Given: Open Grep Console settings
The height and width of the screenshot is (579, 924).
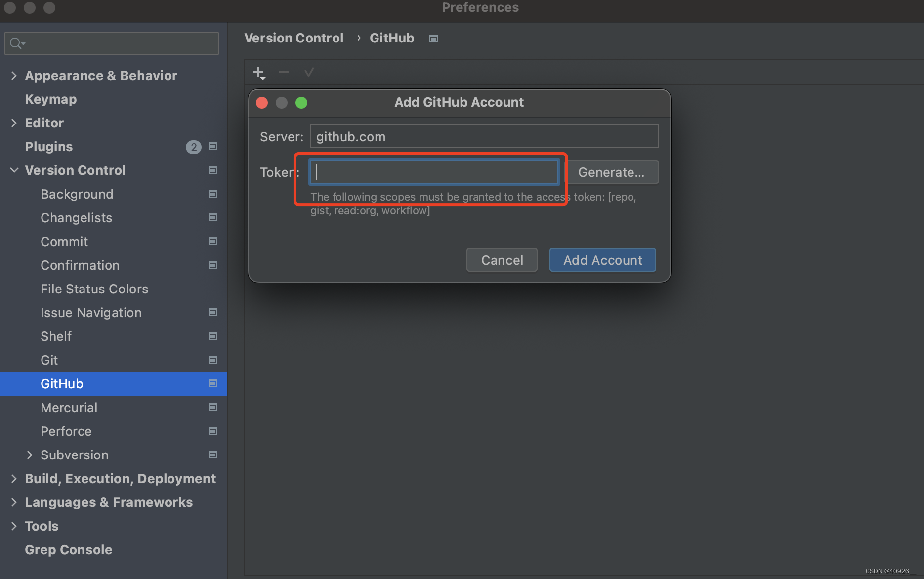Looking at the screenshot, I should (69, 550).
